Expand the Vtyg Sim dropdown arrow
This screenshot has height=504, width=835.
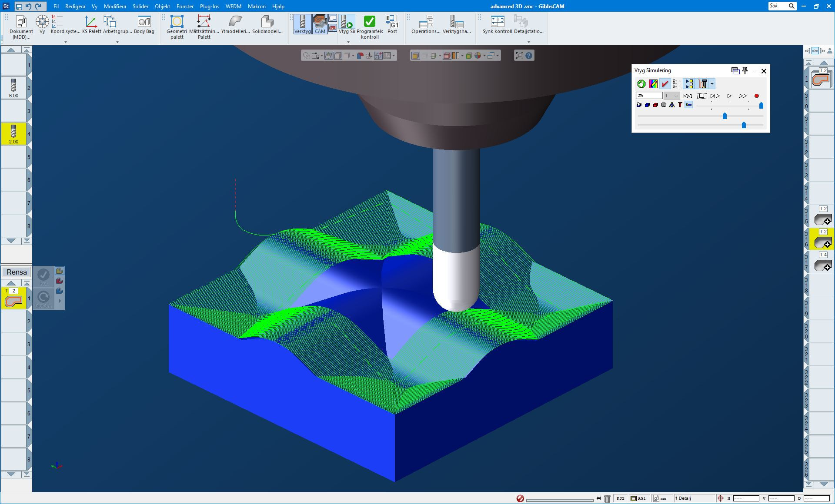[348, 42]
